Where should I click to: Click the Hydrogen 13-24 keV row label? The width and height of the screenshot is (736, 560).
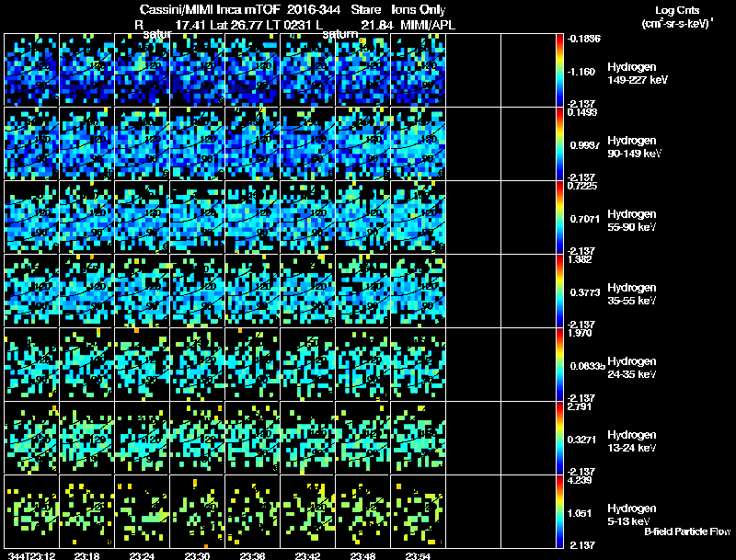pos(632,441)
